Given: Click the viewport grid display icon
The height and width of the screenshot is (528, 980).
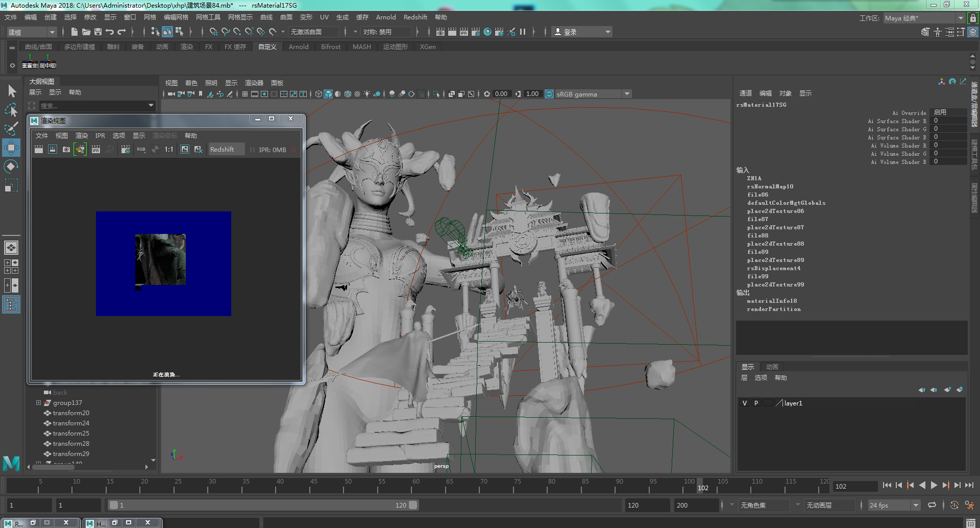Looking at the screenshot, I should tap(245, 94).
